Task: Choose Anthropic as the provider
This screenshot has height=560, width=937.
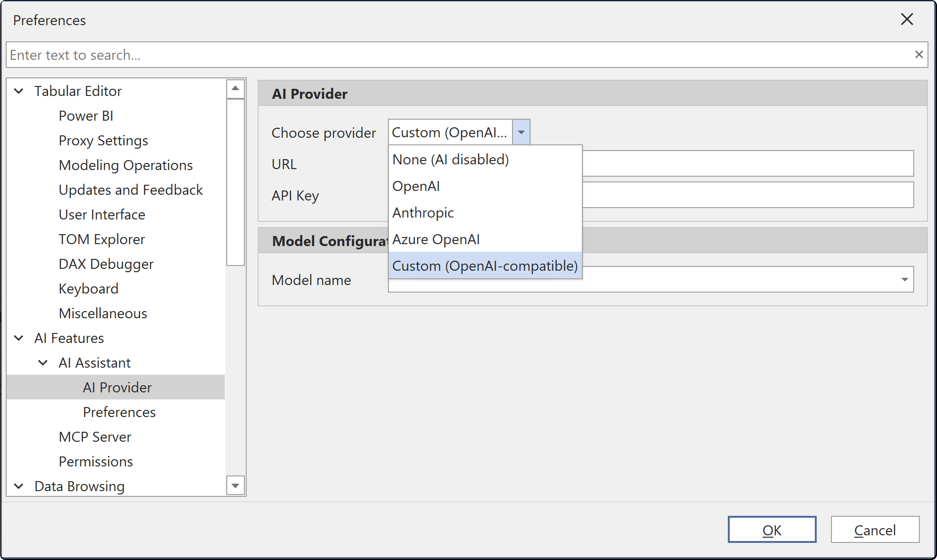Action: pyautogui.click(x=485, y=212)
